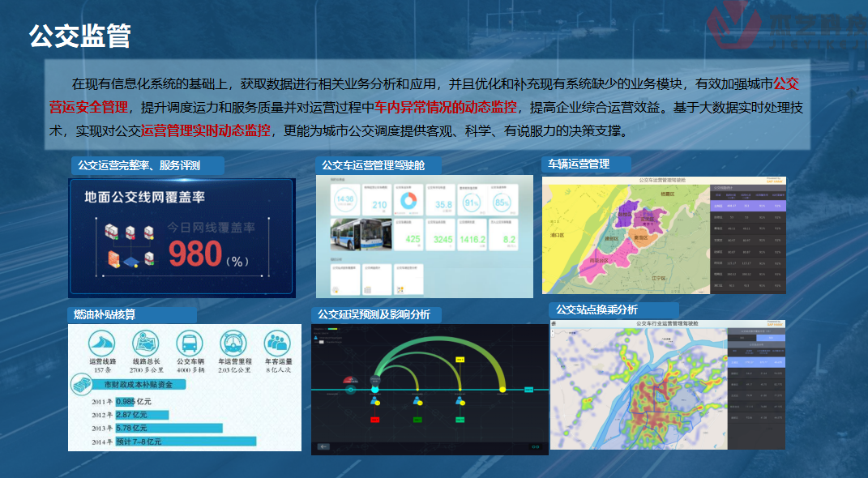Select highlighted purple row in vehicle table

pos(747,207)
